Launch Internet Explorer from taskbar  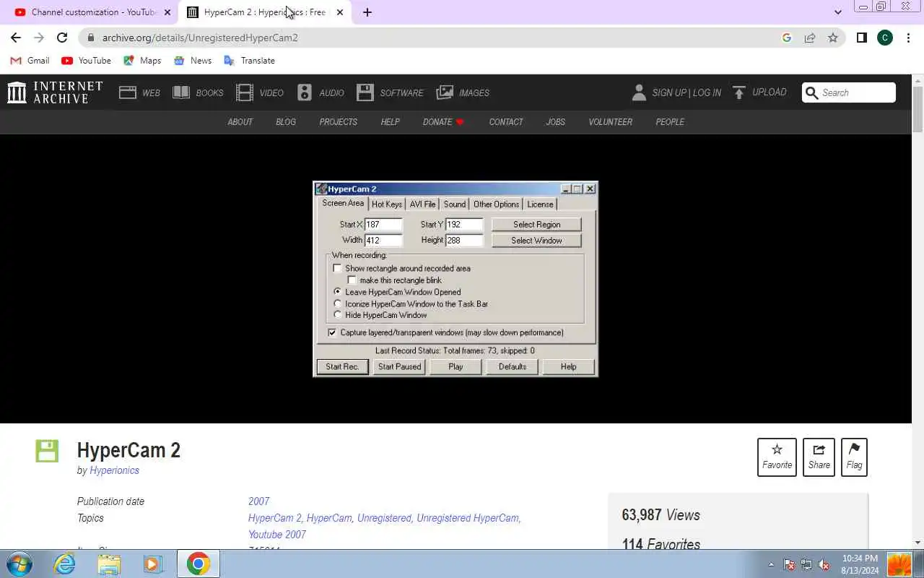(x=65, y=564)
